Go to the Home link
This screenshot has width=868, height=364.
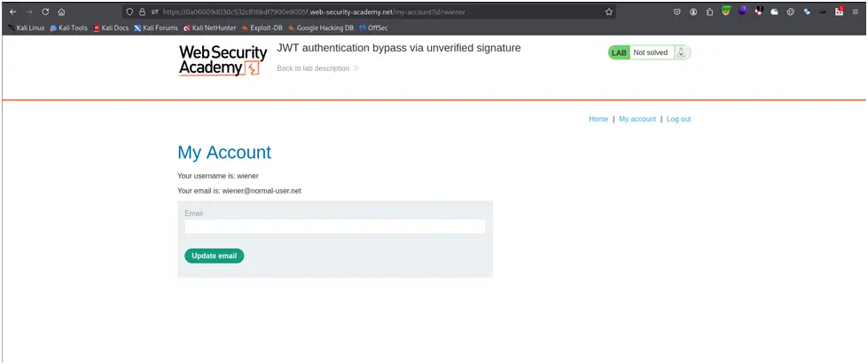click(598, 119)
